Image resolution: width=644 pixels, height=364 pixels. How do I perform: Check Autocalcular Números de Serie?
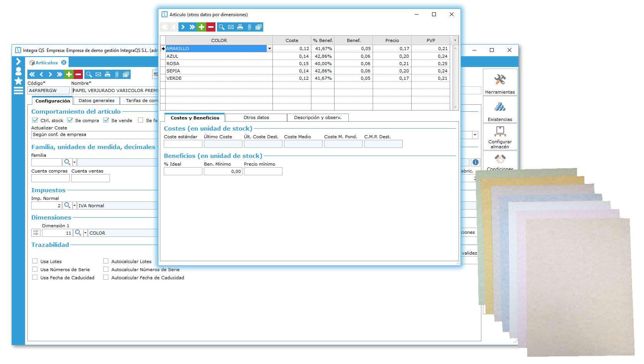tap(106, 269)
